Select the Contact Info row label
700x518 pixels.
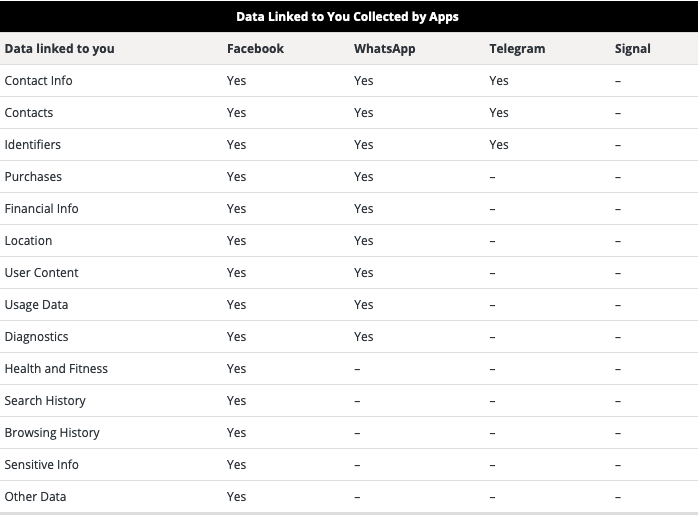[x=38, y=81]
